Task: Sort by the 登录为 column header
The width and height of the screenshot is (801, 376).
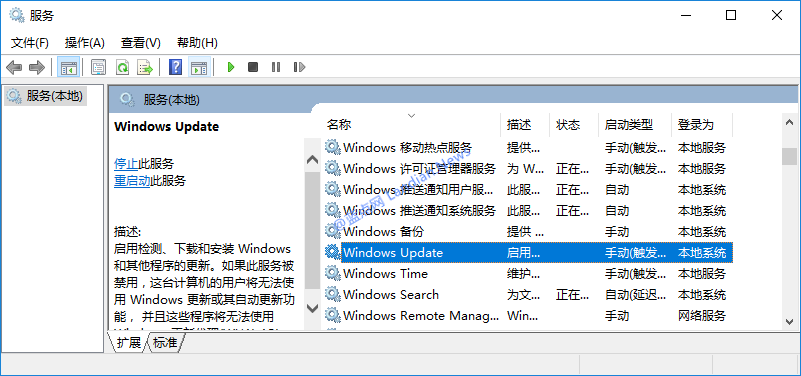Action: (x=702, y=125)
